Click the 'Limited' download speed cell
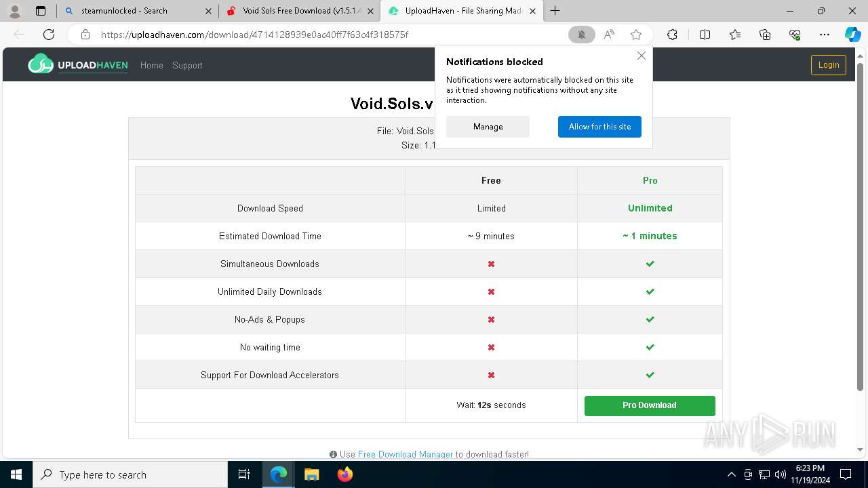This screenshot has height=488, width=868. point(491,208)
